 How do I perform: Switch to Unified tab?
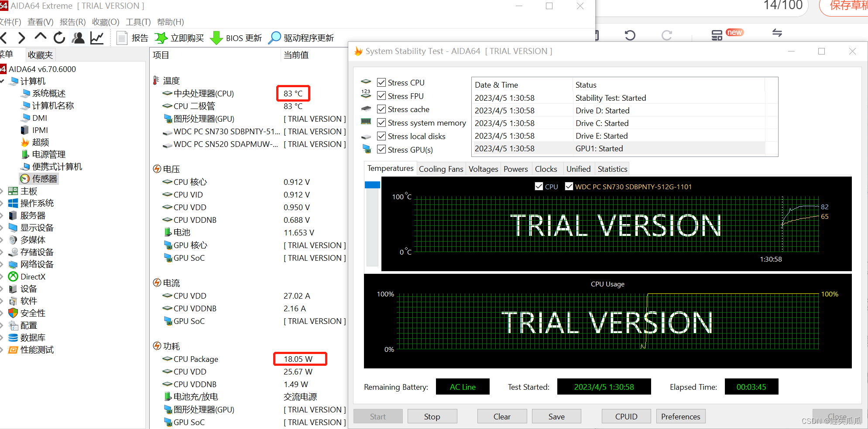coord(578,169)
